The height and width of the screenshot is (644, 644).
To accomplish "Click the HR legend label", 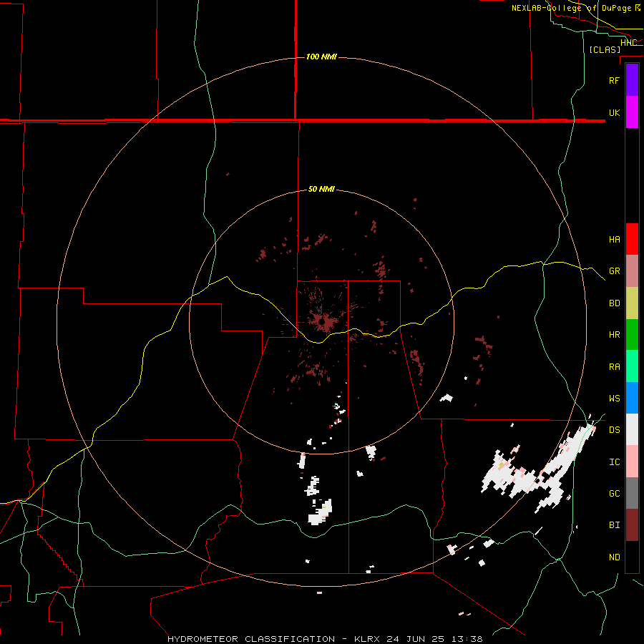I will tap(614, 335).
